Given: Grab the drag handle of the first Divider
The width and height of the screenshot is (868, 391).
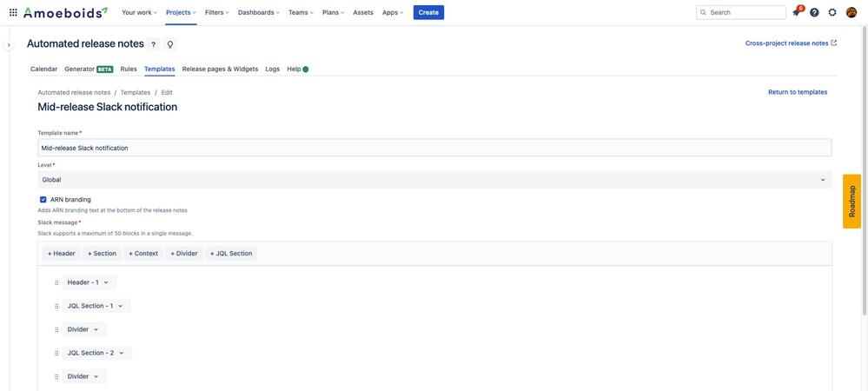Looking at the screenshot, I should coord(56,329).
